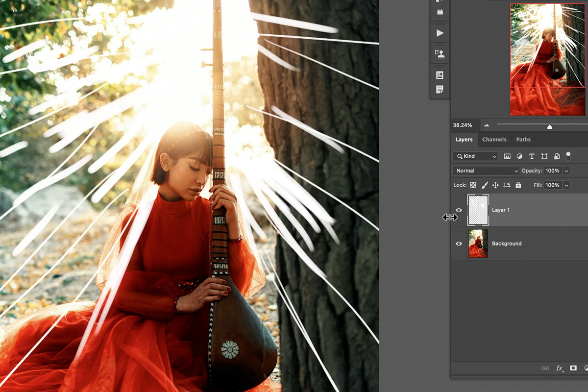Open the blend mode dropdown showing Normal
Viewport: 588px width, 392px height.
coord(485,171)
